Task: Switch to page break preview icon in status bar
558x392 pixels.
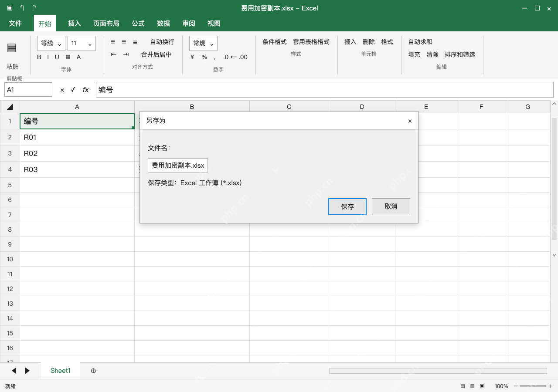Action: 482,386
